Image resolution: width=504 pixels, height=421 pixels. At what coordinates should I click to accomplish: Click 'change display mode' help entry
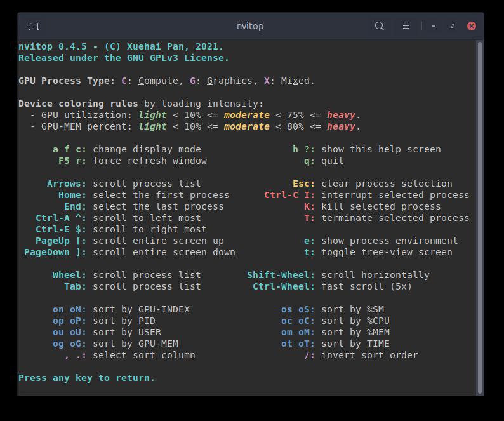147,149
